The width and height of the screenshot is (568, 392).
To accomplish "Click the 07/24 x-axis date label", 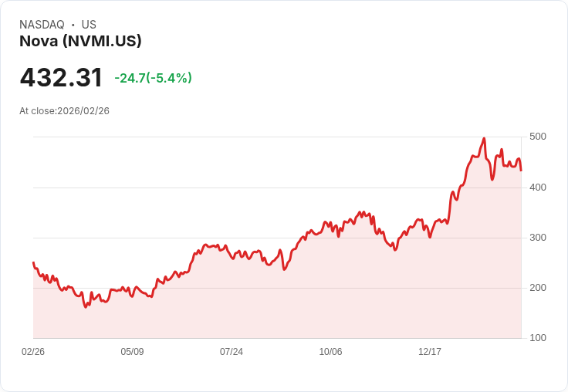I will click(x=232, y=352).
